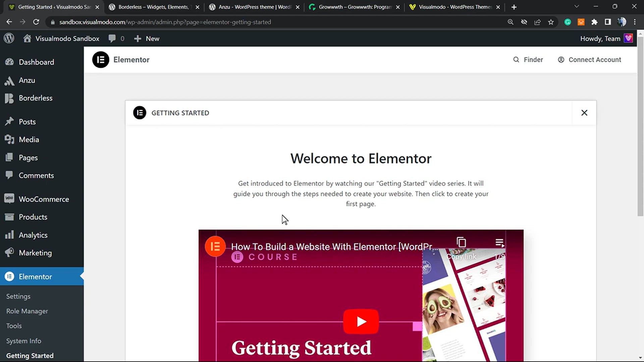Image resolution: width=644 pixels, height=362 pixels.
Task: Open the Grammarly extension icon
Action: (x=568, y=22)
